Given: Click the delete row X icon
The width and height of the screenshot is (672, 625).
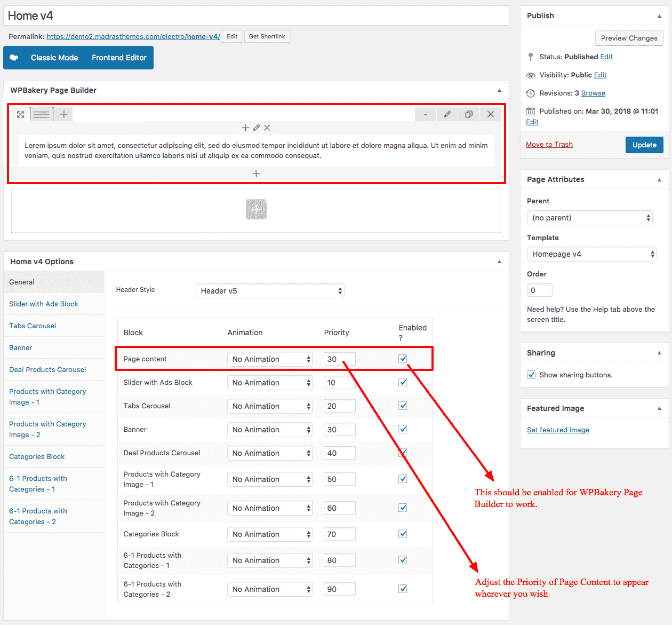Looking at the screenshot, I should click(490, 114).
